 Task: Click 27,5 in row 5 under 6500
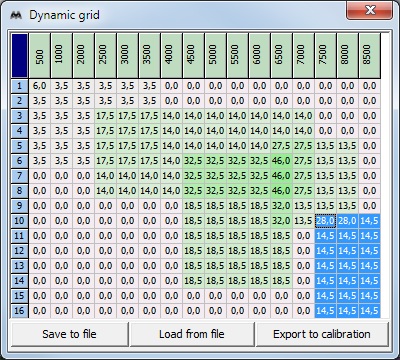[282, 146]
